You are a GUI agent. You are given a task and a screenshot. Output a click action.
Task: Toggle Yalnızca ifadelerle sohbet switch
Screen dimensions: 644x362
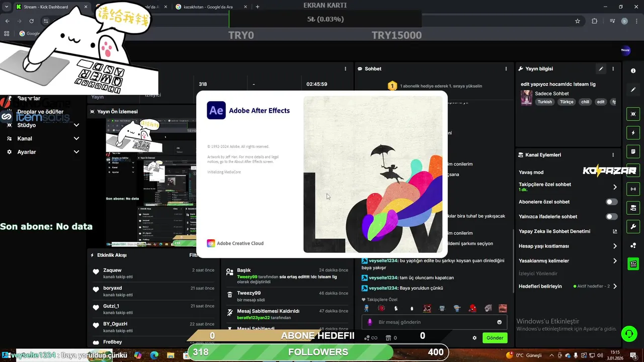pos(611,217)
